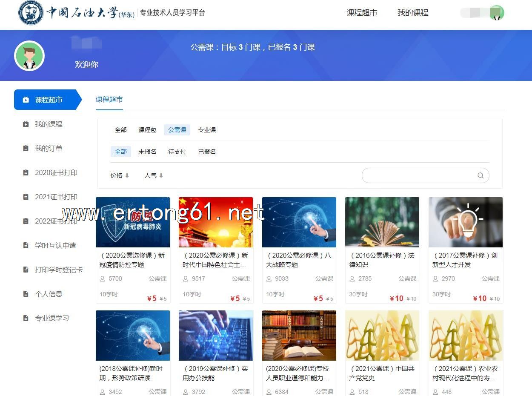Screen dimensions: 532x396
Task: Click the 我的订单 sidebar icon
Action: (26, 149)
